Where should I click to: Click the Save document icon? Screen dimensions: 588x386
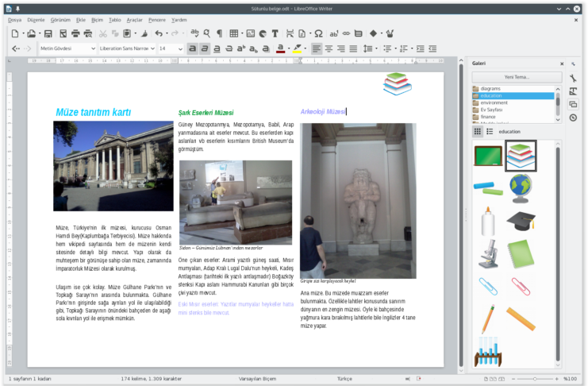[48, 33]
